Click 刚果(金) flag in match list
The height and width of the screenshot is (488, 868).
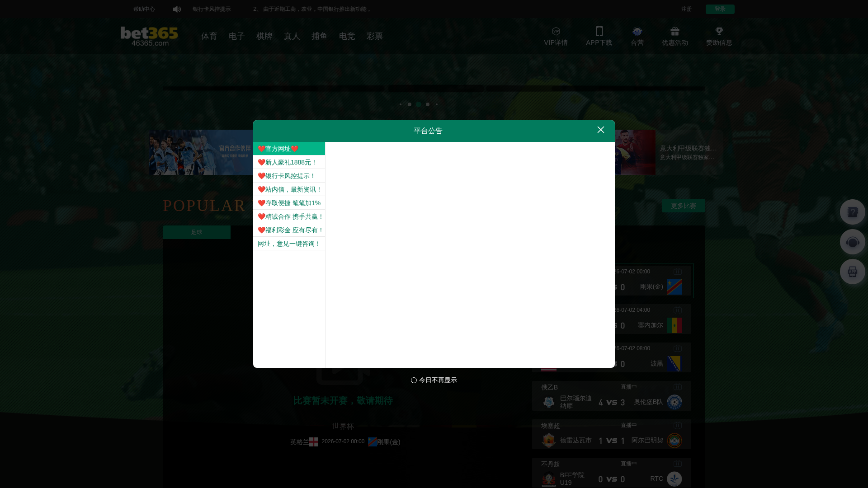coord(674,287)
